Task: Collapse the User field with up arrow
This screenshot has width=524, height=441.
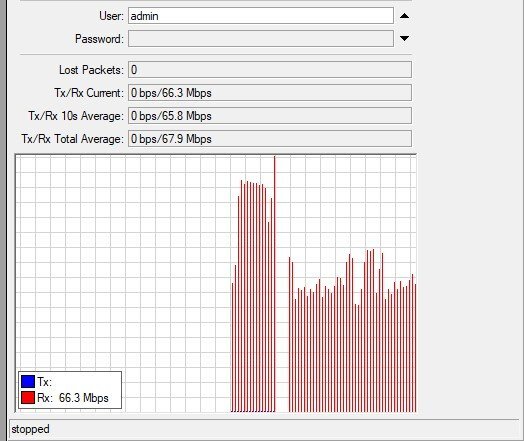Action: [404, 16]
